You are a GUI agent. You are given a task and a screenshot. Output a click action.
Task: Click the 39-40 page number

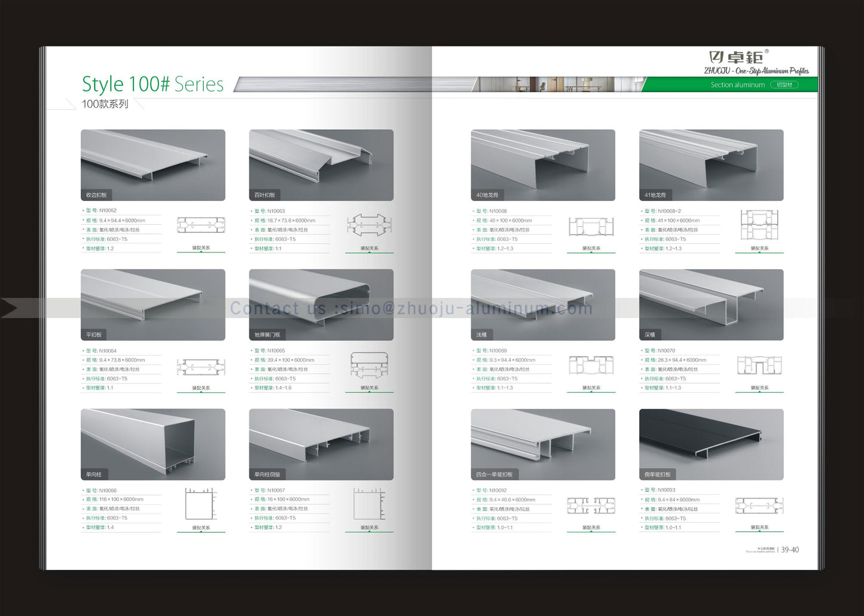[789, 550]
